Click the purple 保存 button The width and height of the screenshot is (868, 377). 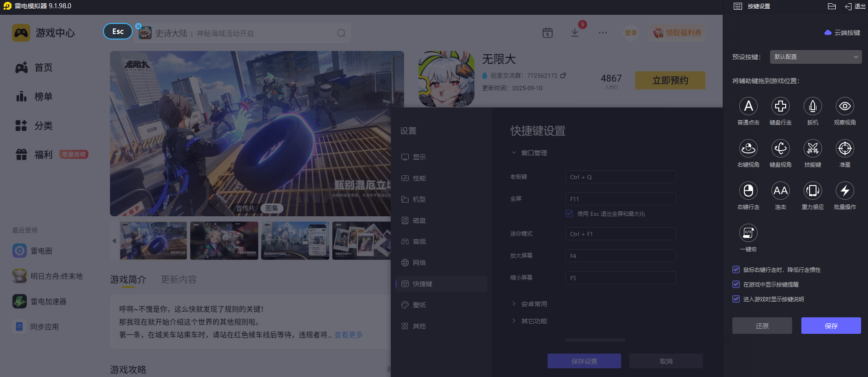831,326
